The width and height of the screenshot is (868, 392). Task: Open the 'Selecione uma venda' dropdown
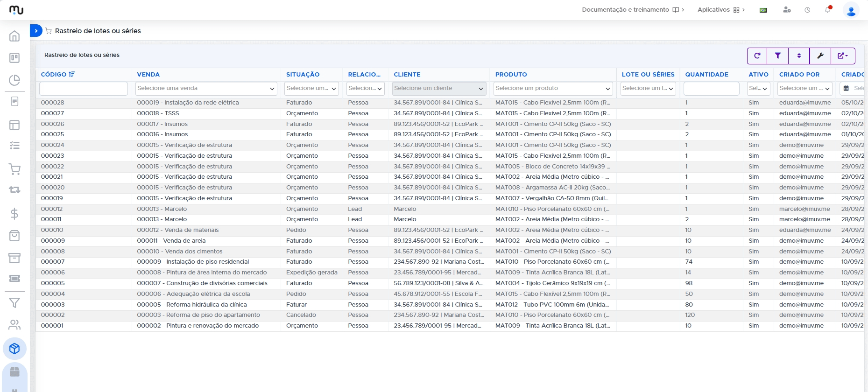click(x=206, y=88)
